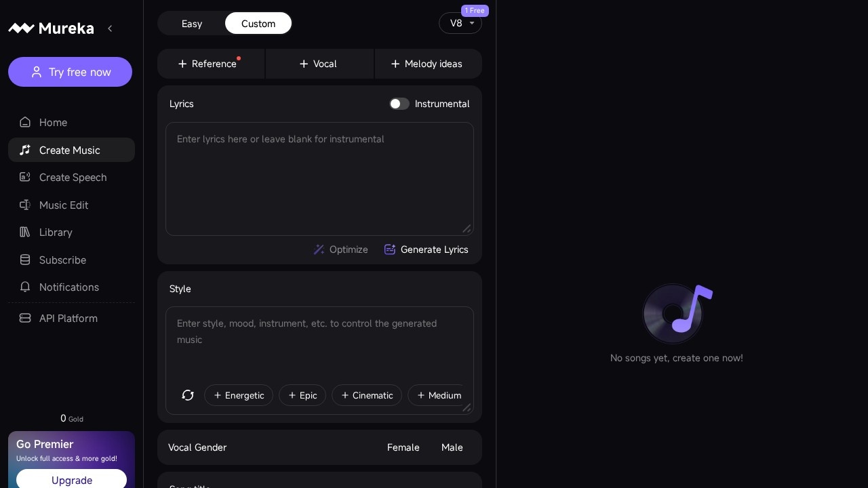Click the Optimize magic wand icon
The image size is (868, 488).
pos(319,249)
